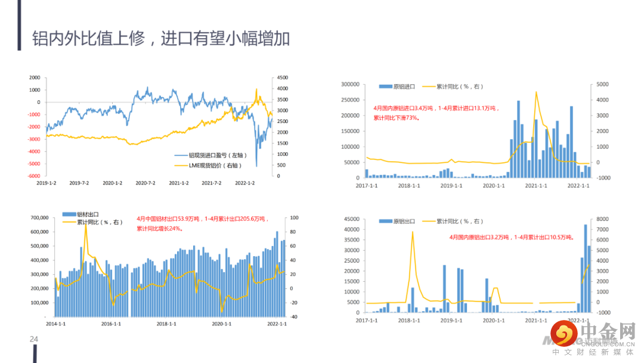Click the 累计同比 legend in the import chart
The image size is (644, 363).
click(453, 87)
